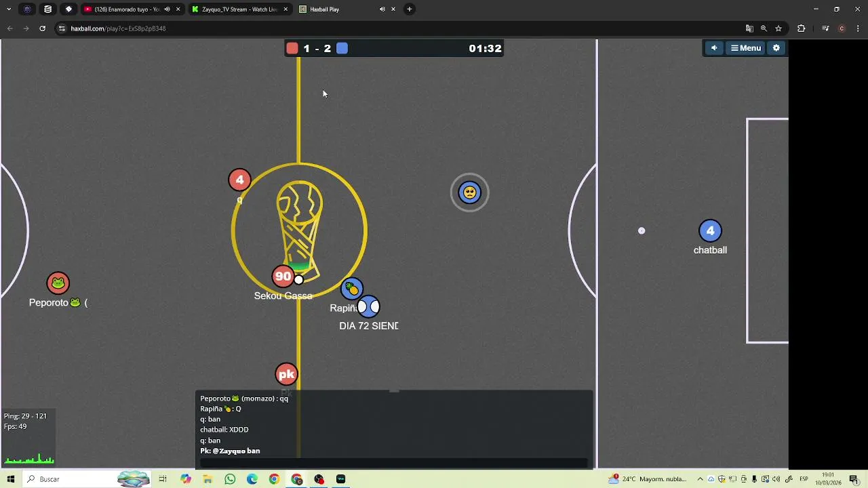Click chat line "Rapiña : Q"

220,409
